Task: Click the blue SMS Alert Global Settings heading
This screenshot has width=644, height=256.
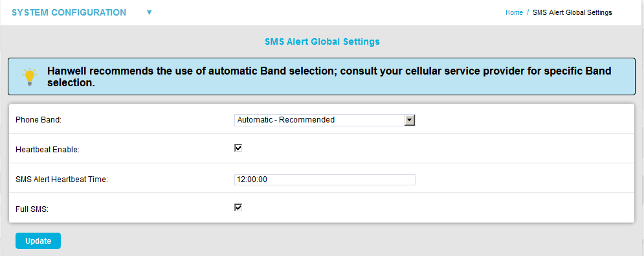Action: coord(322,41)
